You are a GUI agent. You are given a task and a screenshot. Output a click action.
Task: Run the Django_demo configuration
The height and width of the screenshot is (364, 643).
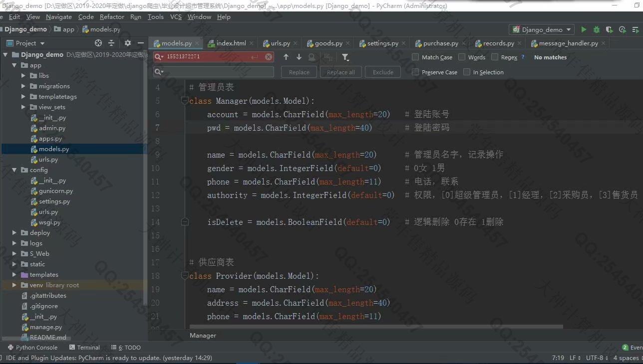click(x=584, y=30)
